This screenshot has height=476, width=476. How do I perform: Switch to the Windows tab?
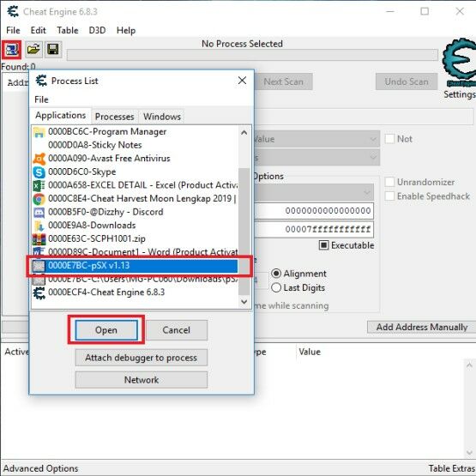coord(162,117)
